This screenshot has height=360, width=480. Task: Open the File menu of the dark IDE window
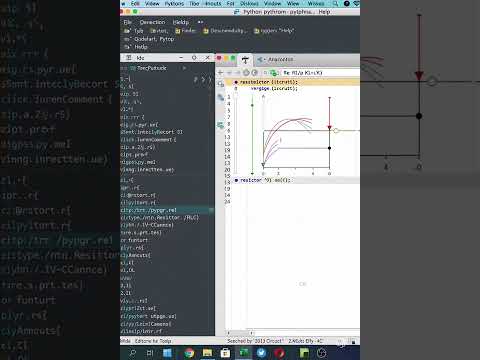click(x=128, y=22)
